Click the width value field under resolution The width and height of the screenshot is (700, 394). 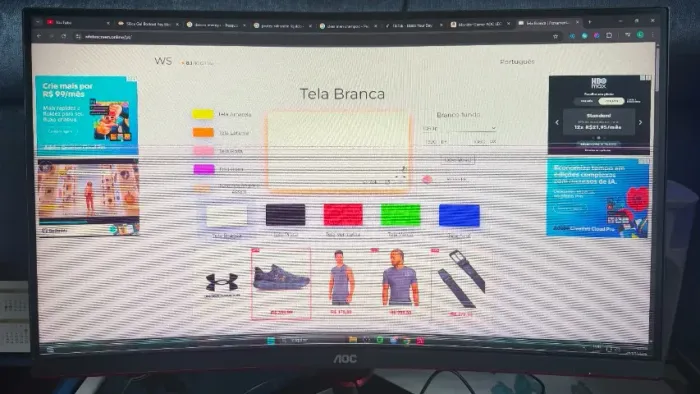click(431, 141)
